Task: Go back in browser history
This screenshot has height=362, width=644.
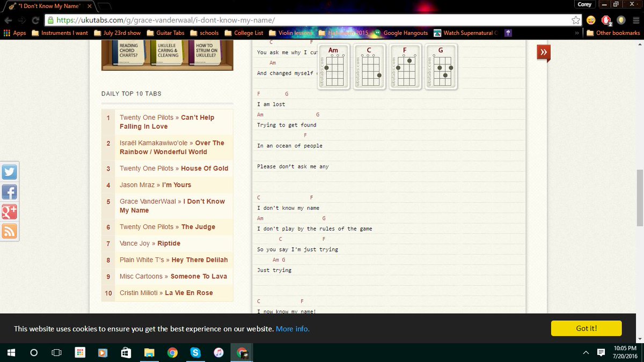Action: click(x=8, y=20)
